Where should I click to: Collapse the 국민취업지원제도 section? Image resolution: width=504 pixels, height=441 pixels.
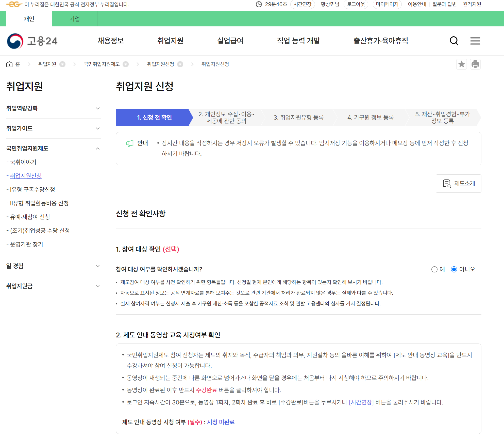(98, 149)
